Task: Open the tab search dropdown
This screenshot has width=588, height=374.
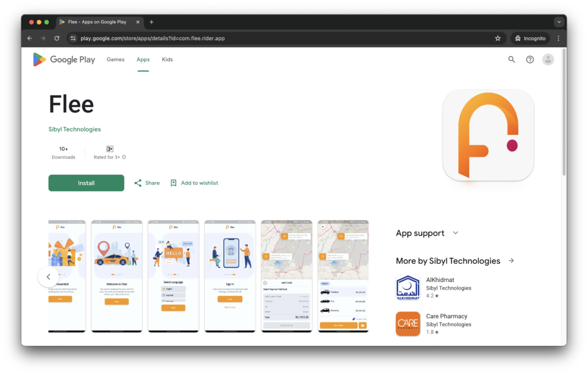Action: click(x=559, y=22)
